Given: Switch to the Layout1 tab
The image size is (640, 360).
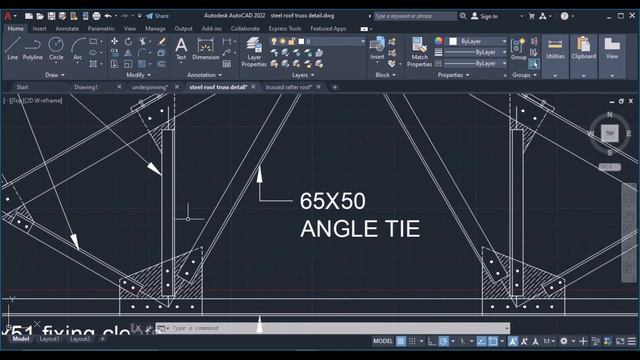Looking at the screenshot, I should click(x=49, y=339).
